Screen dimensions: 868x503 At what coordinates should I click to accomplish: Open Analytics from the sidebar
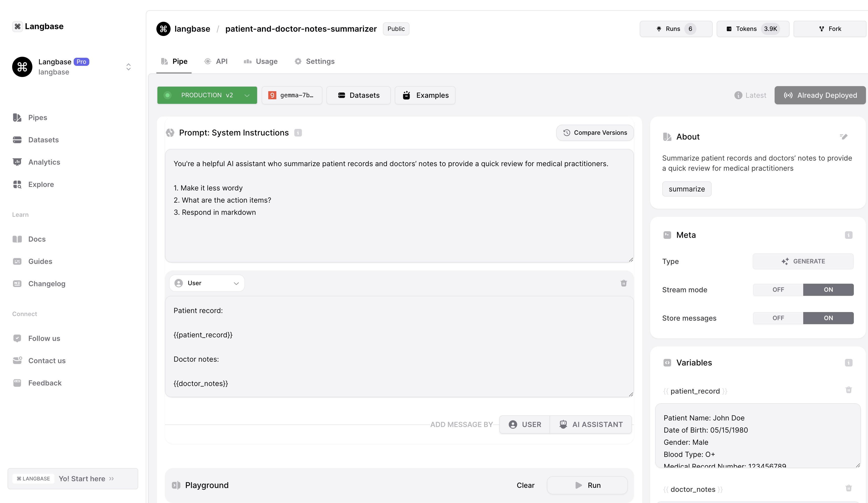(x=44, y=162)
